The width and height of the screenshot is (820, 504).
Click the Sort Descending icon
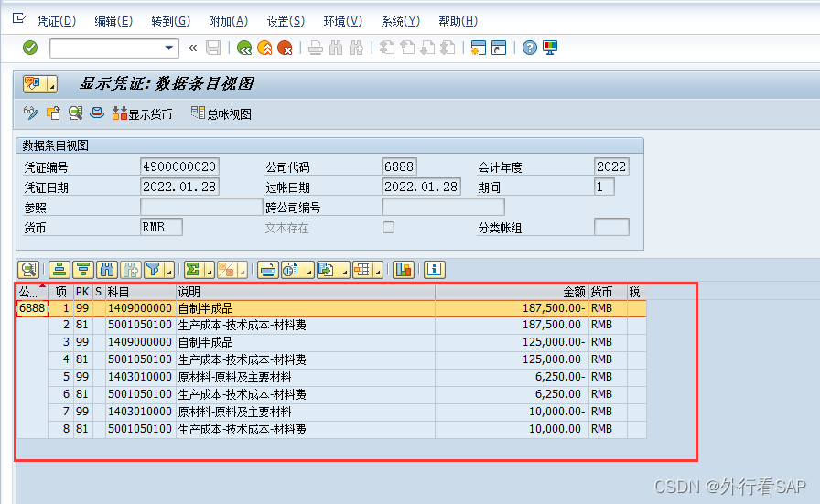coord(83,270)
